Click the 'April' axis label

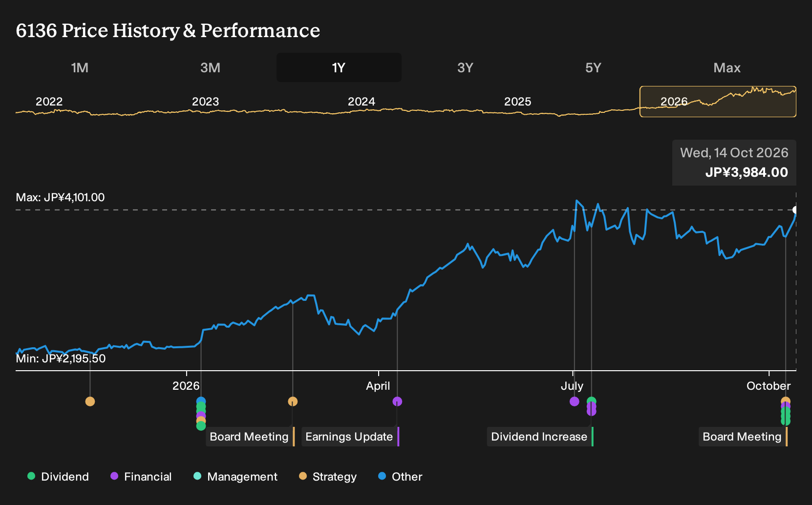(378, 386)
